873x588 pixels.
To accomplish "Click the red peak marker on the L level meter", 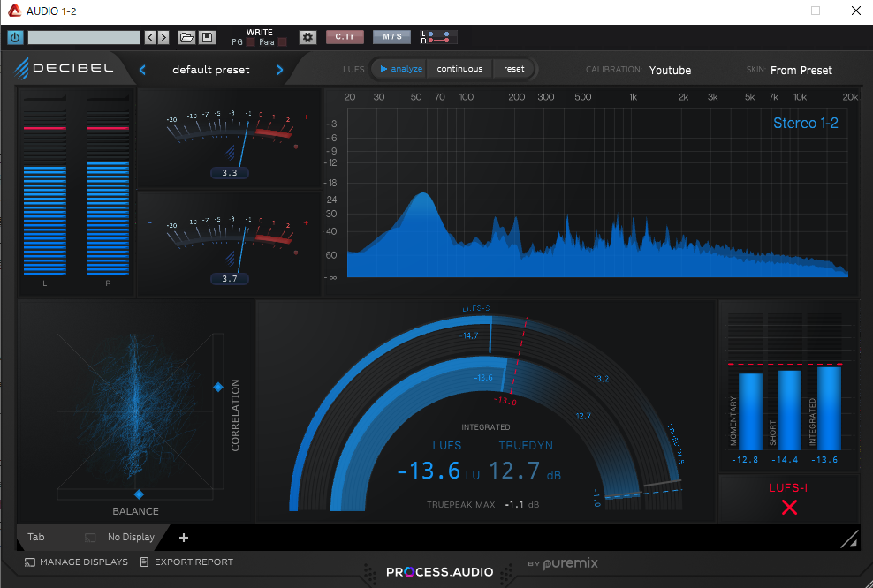I will tap(44, 128).
